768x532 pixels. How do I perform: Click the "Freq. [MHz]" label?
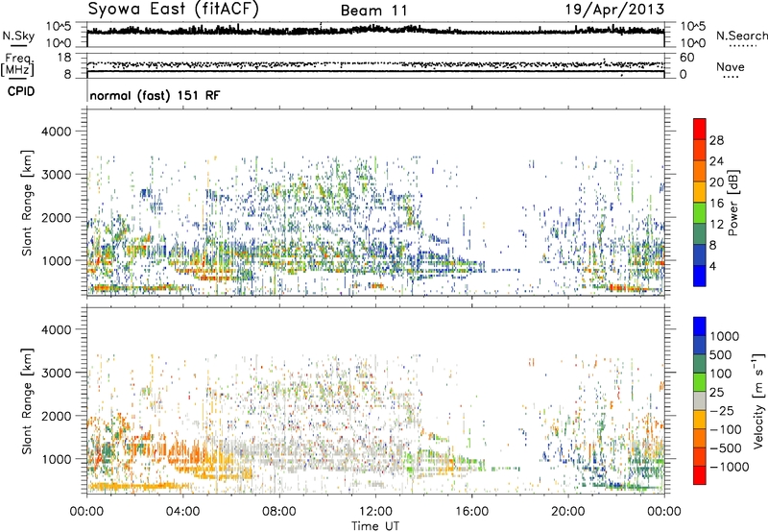(x=17, y=65)
